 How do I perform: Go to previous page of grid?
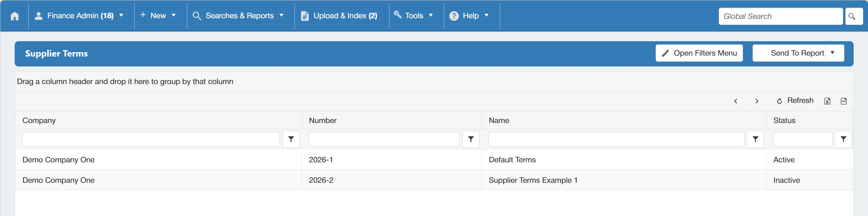coord(736,101)
